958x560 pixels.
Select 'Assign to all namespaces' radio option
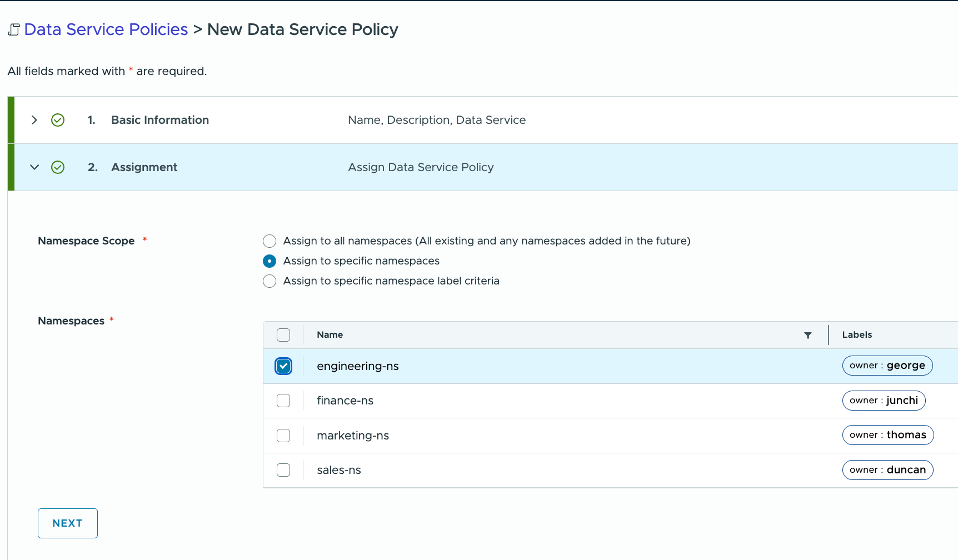(x=270, y=241)
